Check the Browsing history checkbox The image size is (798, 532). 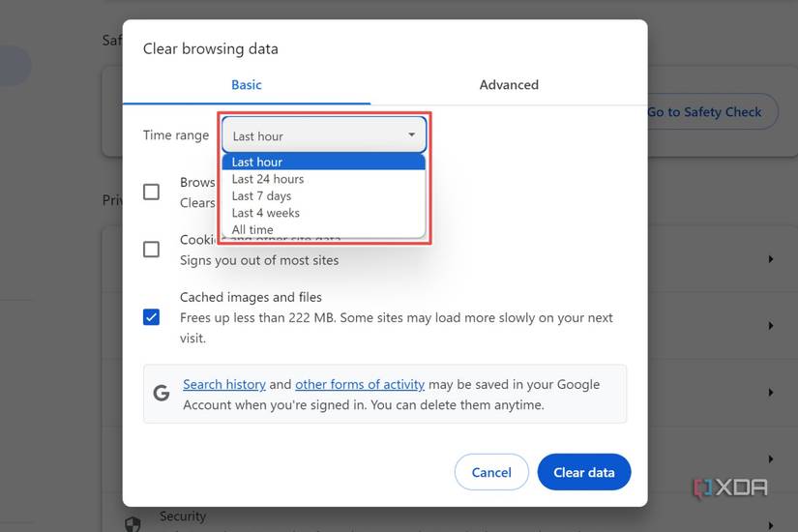pyautogui.click(x=151, y=192)
